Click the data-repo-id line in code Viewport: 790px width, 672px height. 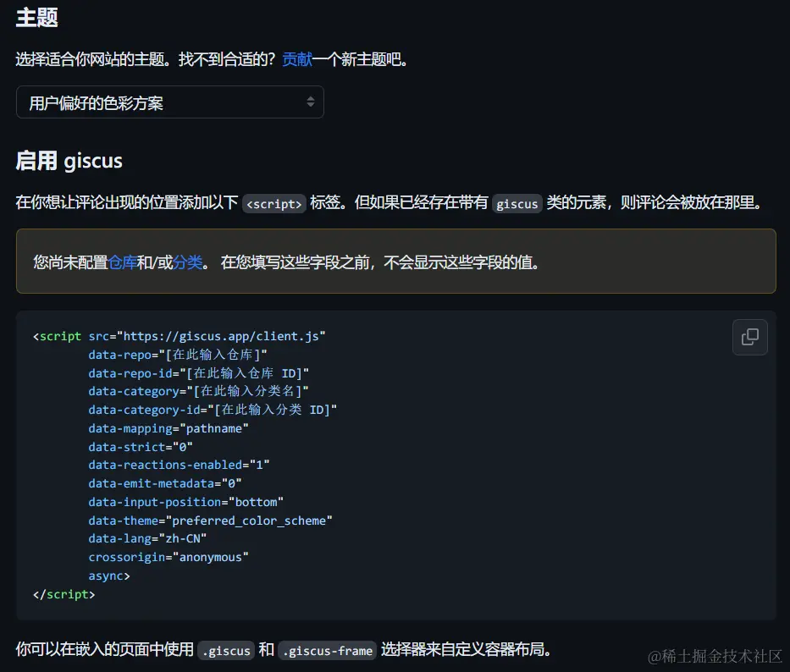point(198,373)
